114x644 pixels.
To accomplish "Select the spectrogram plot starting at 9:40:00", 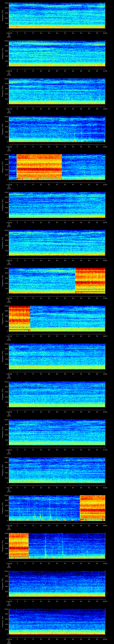I will coord(57,432).
